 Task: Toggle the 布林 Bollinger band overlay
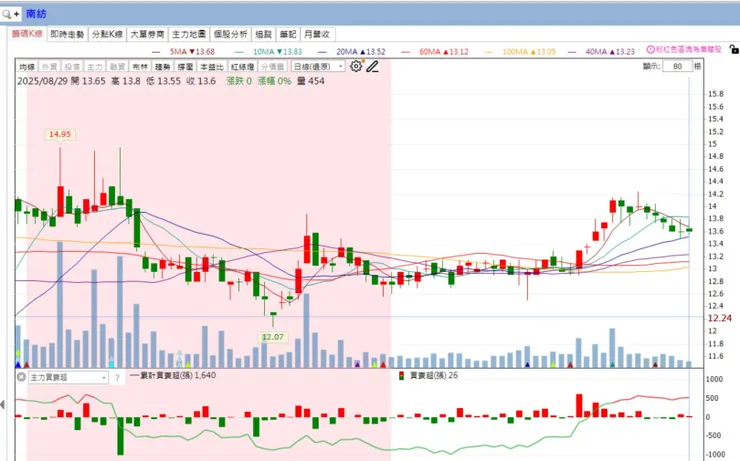click(140, 67)
